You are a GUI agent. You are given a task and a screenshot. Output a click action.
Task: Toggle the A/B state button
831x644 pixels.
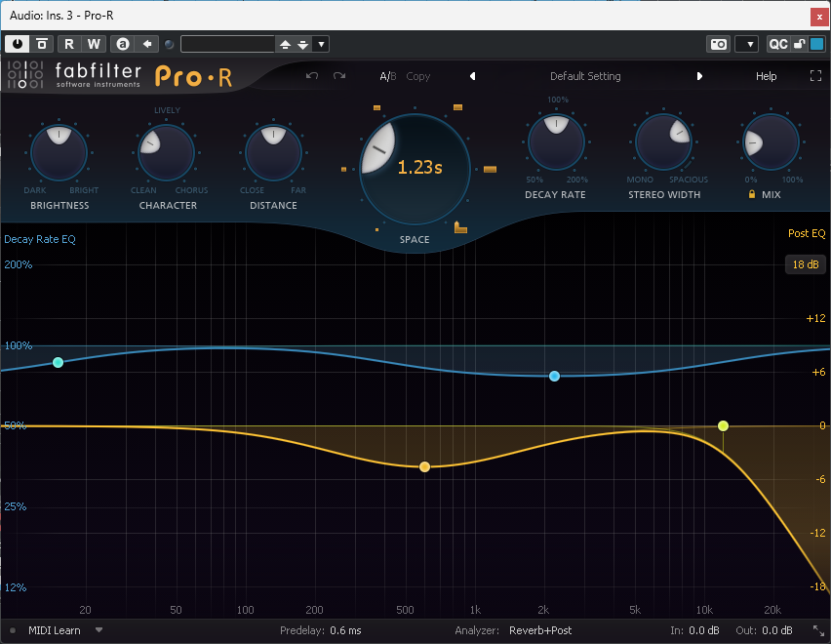[x=387, y=76]
